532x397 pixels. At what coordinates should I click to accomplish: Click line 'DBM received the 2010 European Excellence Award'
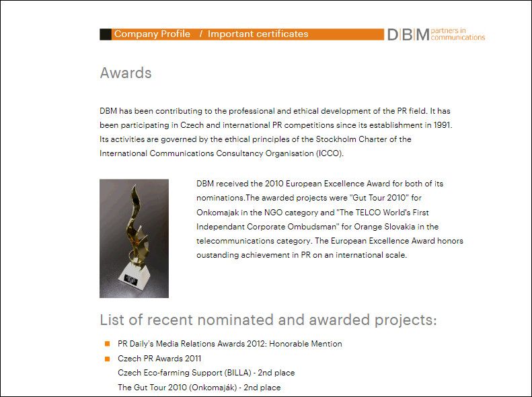point(320,184)
